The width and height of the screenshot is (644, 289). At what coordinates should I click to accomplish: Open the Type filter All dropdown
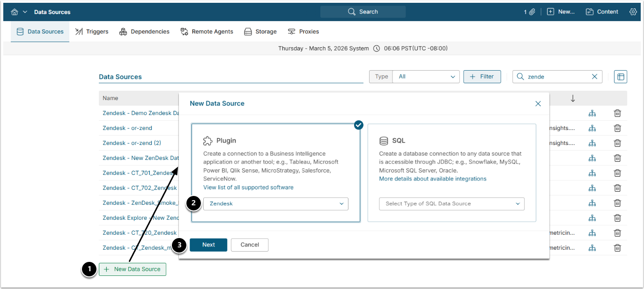(426, 77)
